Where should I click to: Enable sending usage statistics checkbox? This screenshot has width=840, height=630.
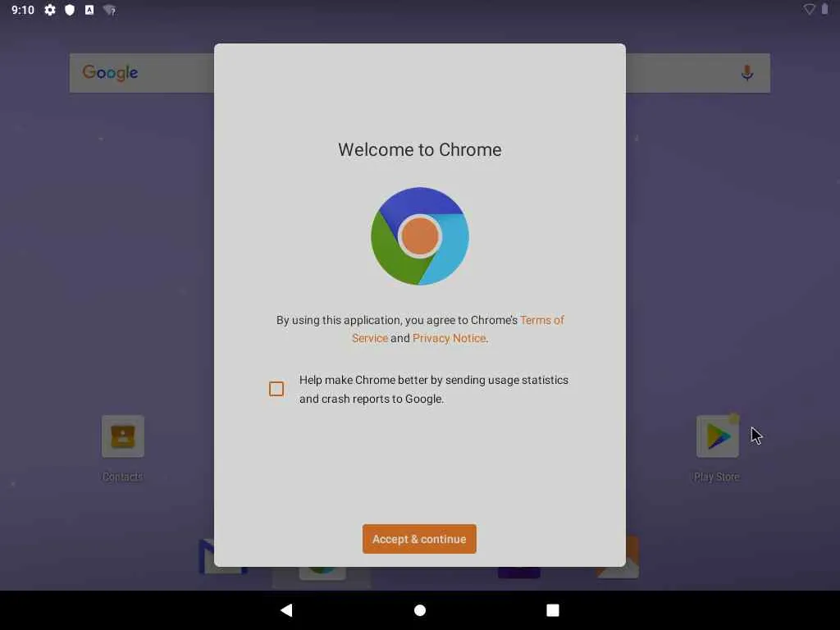pyautogui.click(x=276, y=389)
